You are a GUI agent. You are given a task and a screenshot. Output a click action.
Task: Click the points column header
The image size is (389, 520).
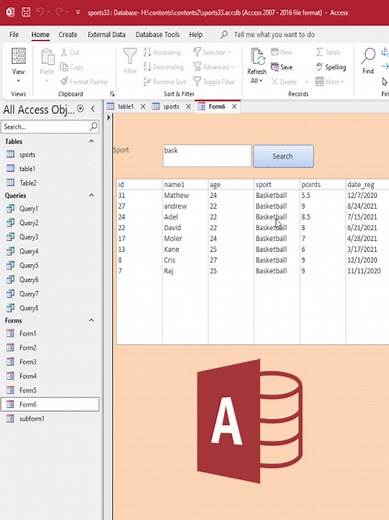311,184
